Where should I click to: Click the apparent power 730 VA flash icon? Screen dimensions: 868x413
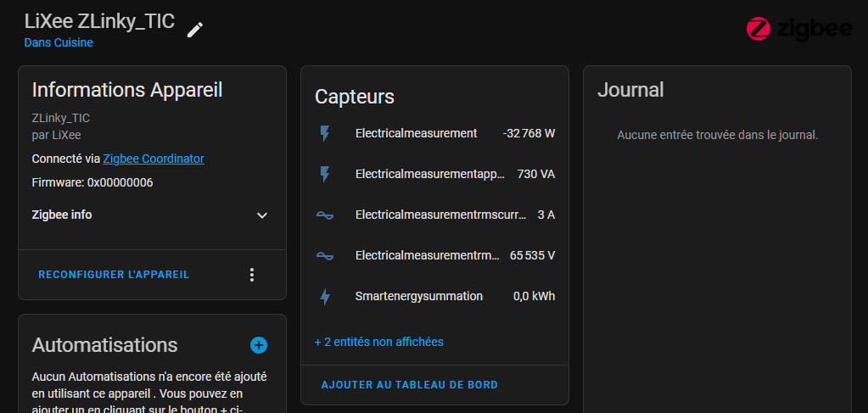[325, 175]
